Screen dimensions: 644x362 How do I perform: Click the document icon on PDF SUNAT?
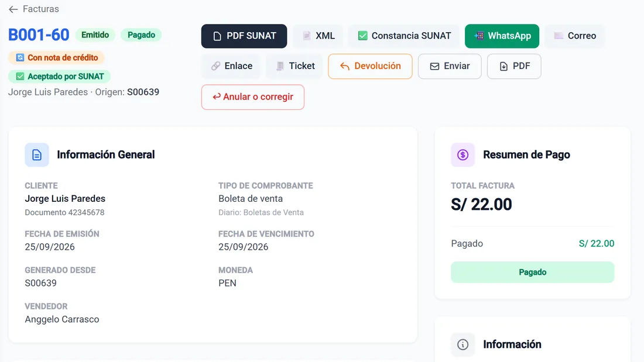point(217,36)
